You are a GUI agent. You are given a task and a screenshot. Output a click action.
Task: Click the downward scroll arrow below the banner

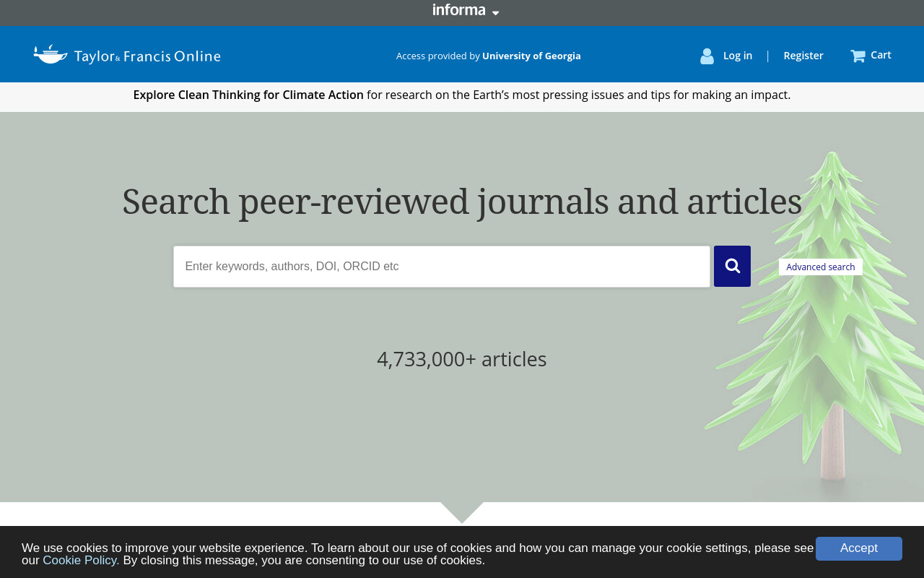(462, 512)
